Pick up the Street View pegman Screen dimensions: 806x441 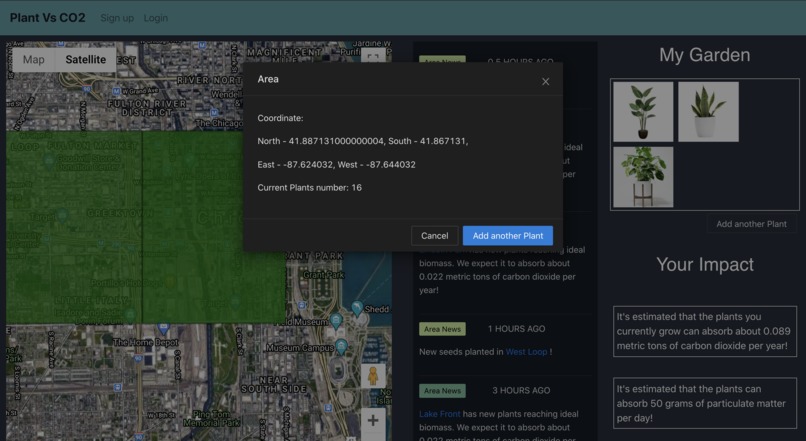point(373,376)
